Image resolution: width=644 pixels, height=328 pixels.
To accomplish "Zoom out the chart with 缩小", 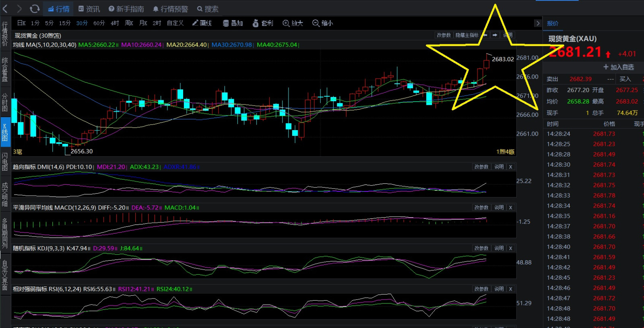I will 322,23.
